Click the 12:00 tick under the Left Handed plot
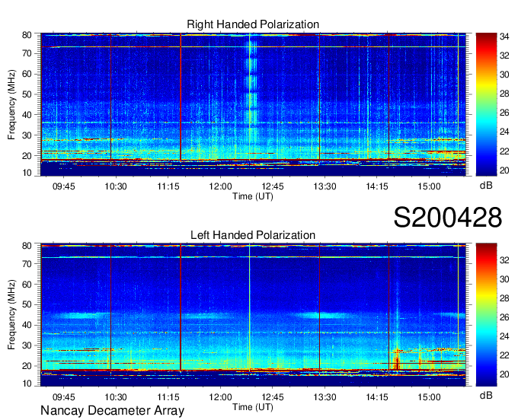Image resolution: width=518 pixels, height=420 pixels. (220, 397)
